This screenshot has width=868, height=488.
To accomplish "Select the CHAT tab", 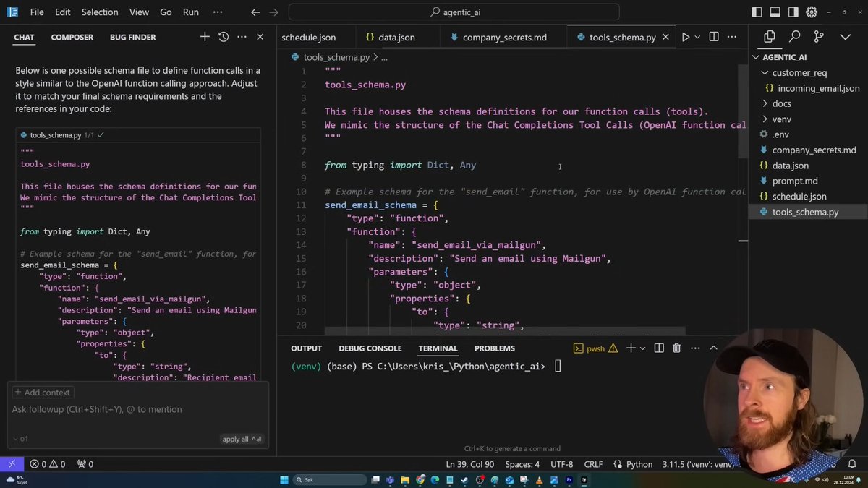I will 24,37.
